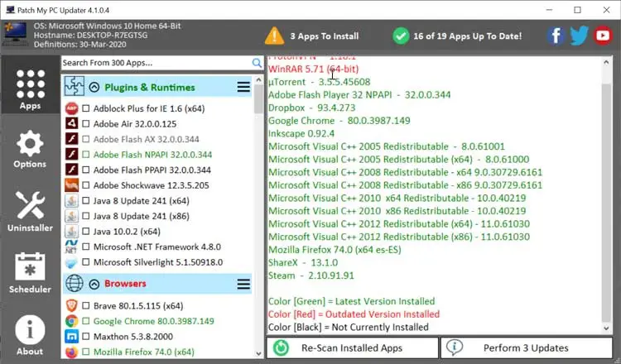Tick Adobe Flash PPAPI 32.0.0.344 checkbox
Image resolution: width=621 pixels, height=364 pixels.
tap(85, 170)
